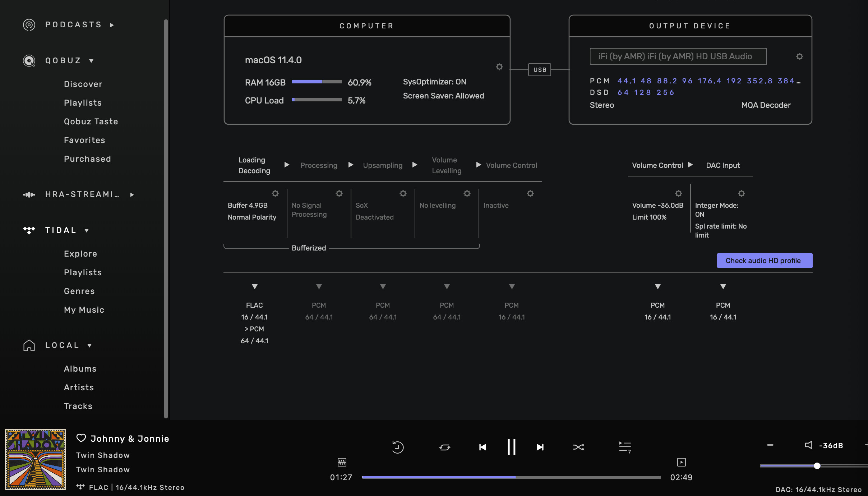Screen dimensions: 868x496
Task: Collapse the Local section arrow
Action: pyautogui.click(x=89, y=345)
